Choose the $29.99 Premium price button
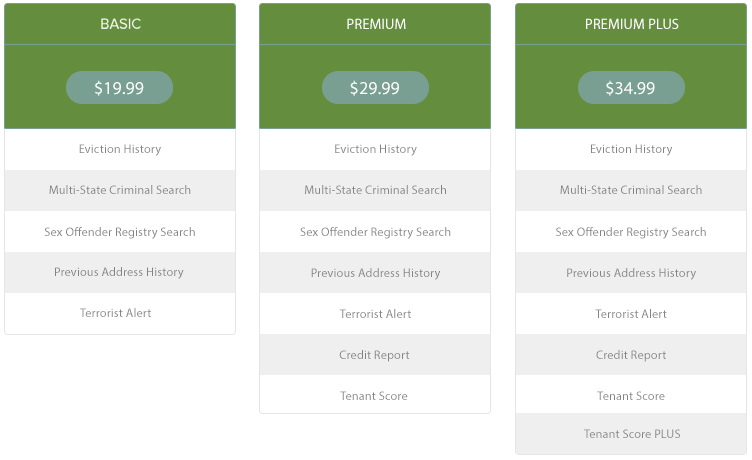Viewport: 752px width, 460px height. [375, 88]
